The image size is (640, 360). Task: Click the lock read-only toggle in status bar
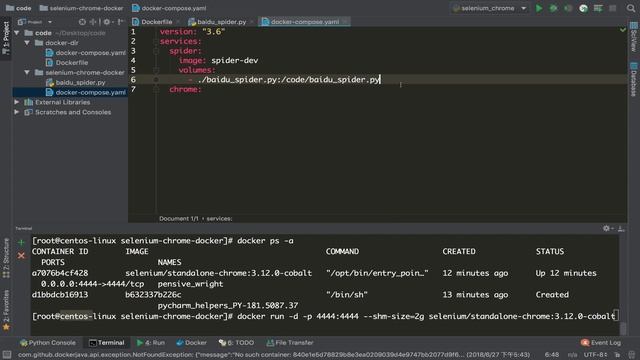tap(617, 355)
